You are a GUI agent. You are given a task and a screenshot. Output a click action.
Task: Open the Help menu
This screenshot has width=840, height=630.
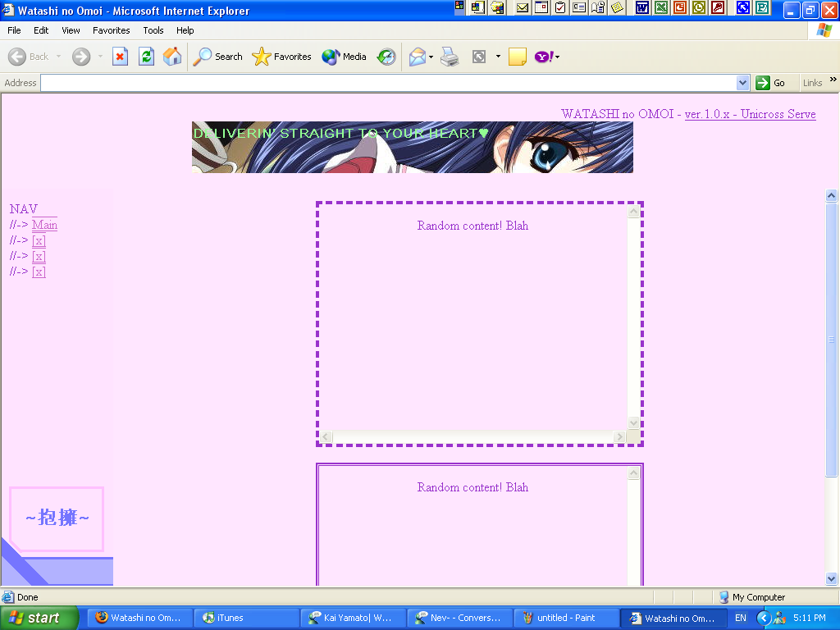coord(185,30)
